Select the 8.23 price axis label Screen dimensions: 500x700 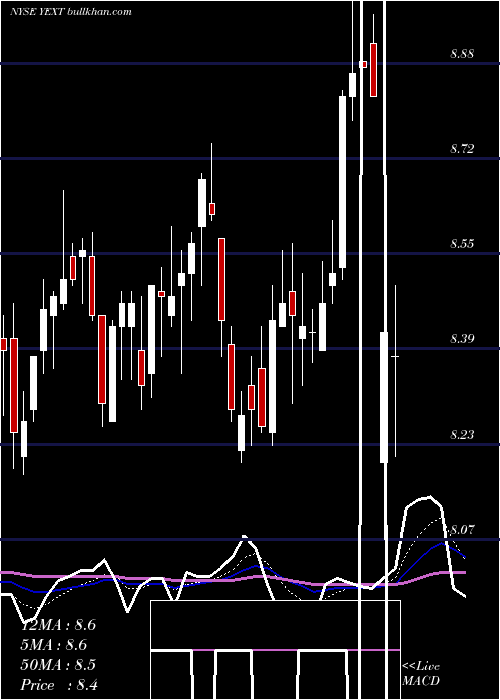[462, 434]
